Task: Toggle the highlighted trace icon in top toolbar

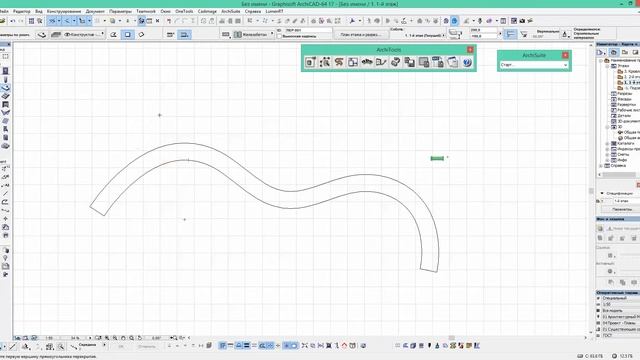Action: click(x=141, y=21)
